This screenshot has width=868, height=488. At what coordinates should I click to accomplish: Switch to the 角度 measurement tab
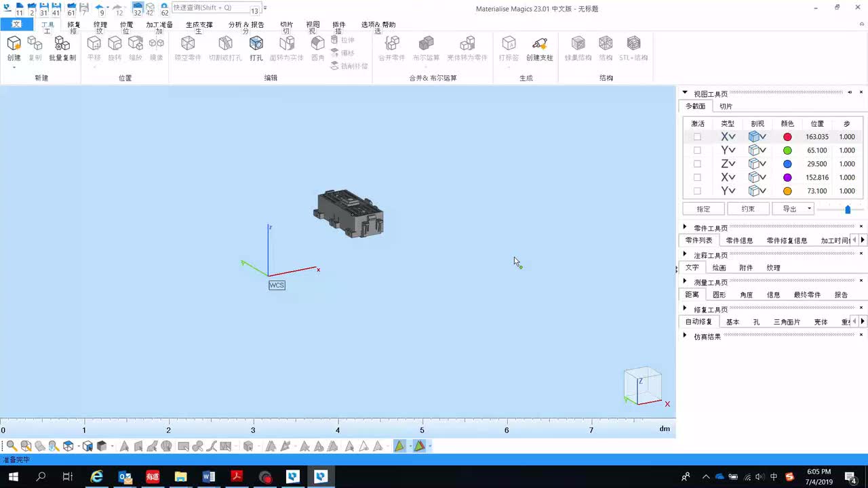(746, 295)
